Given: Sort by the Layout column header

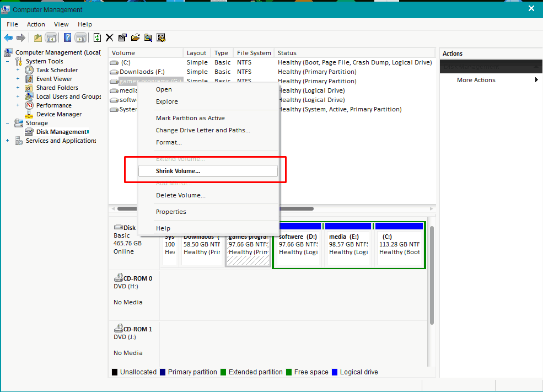Looking at the screenshot, I should coord(197,53).
